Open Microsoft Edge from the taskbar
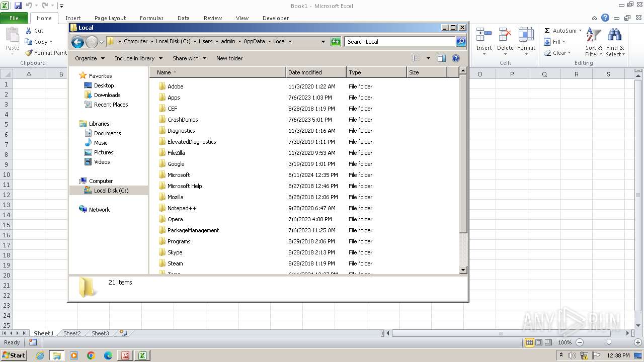Image resolution: width=644 pixels, height=362 pixels. (x=108, y=355)
